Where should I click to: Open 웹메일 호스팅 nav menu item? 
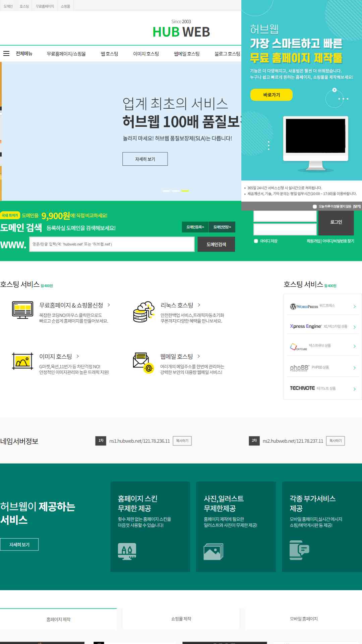[x=187, y=54]
